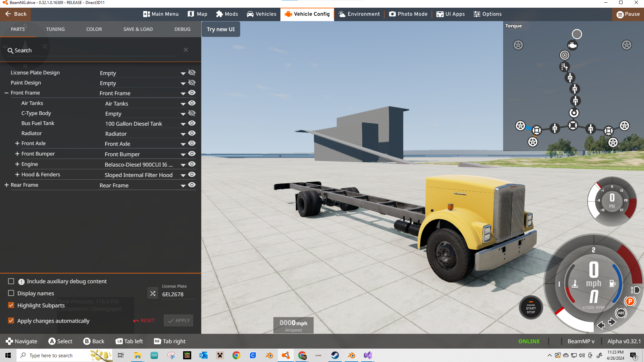Enable Display names checkbox
Viewport: 644px width, 362px height.
[x=11, y=293]
